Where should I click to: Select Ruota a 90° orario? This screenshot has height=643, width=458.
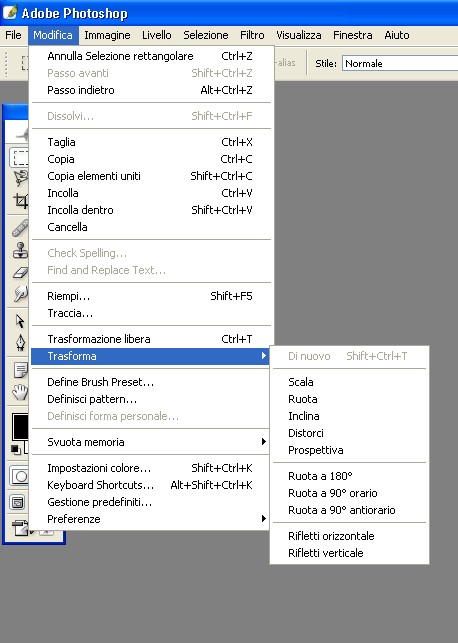point(349,493)
